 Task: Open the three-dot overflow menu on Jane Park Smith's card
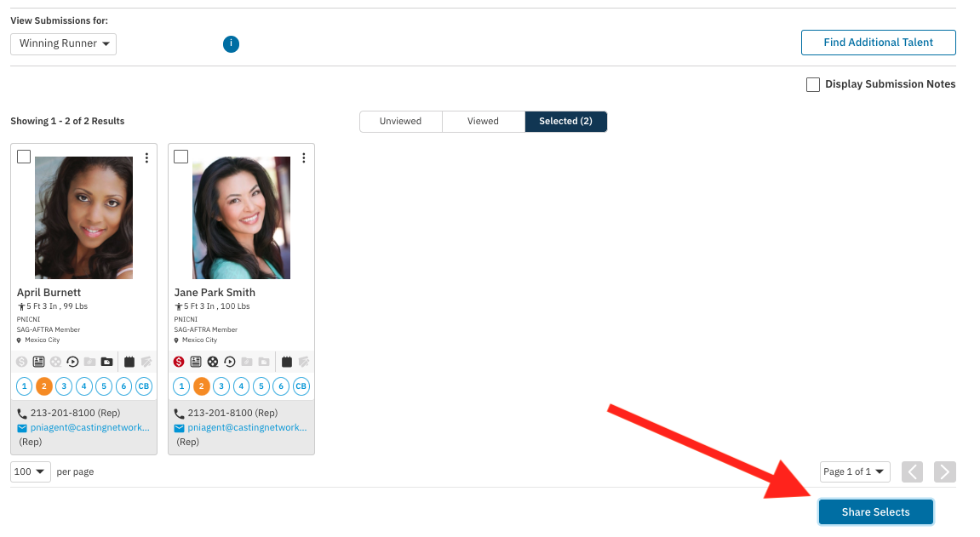(x=304, y=157)
